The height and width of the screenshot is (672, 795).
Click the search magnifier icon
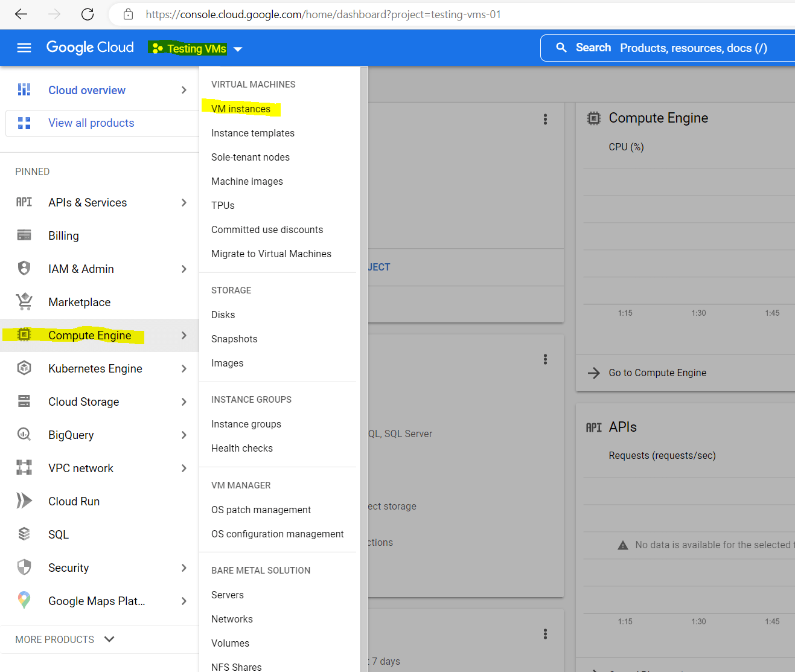(561, 48)
